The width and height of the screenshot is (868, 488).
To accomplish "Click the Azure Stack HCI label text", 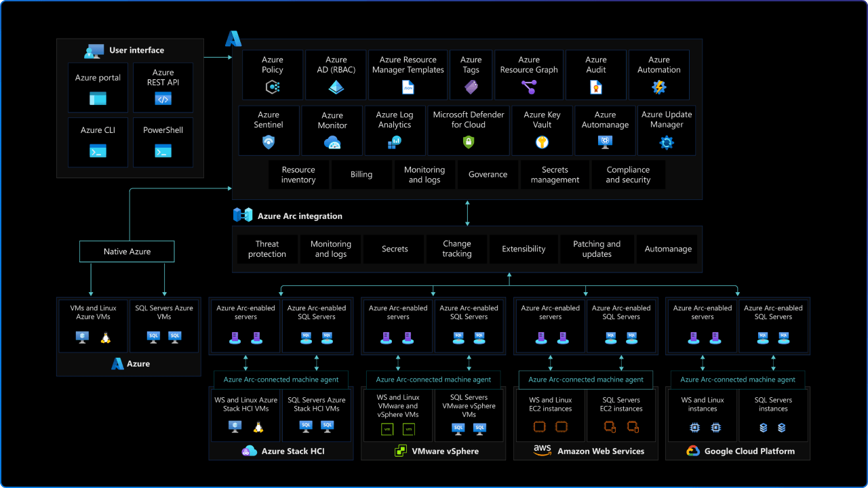I will point(293,451).
